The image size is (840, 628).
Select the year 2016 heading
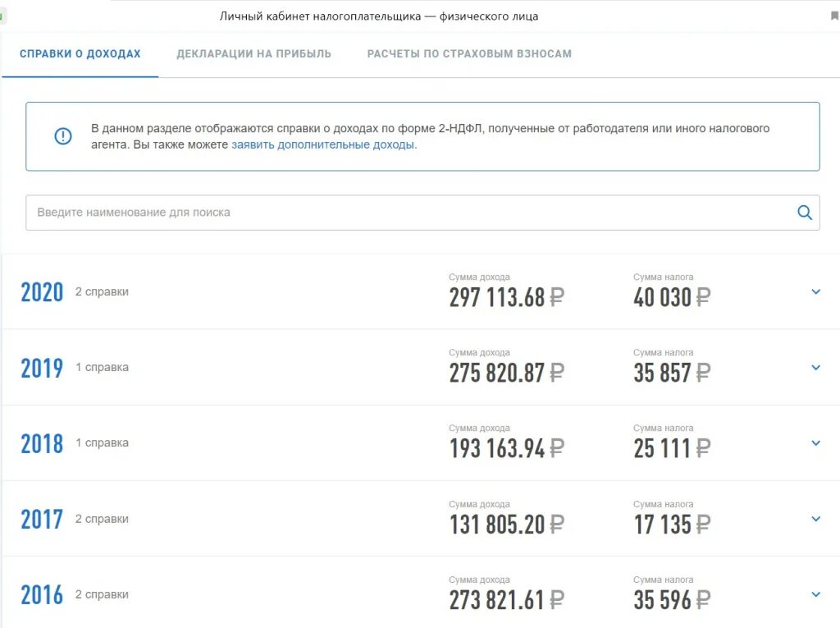coord(43,594)
